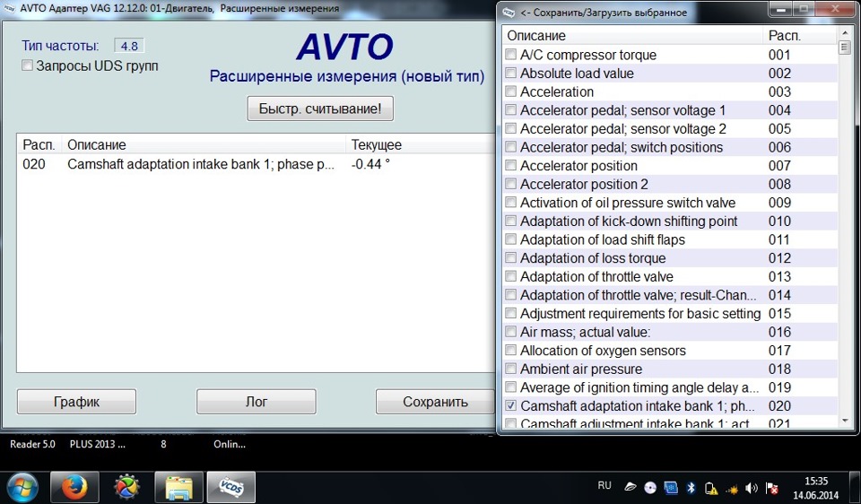Check Absolute load value item
861x504 pixels.
coord(510,73)
